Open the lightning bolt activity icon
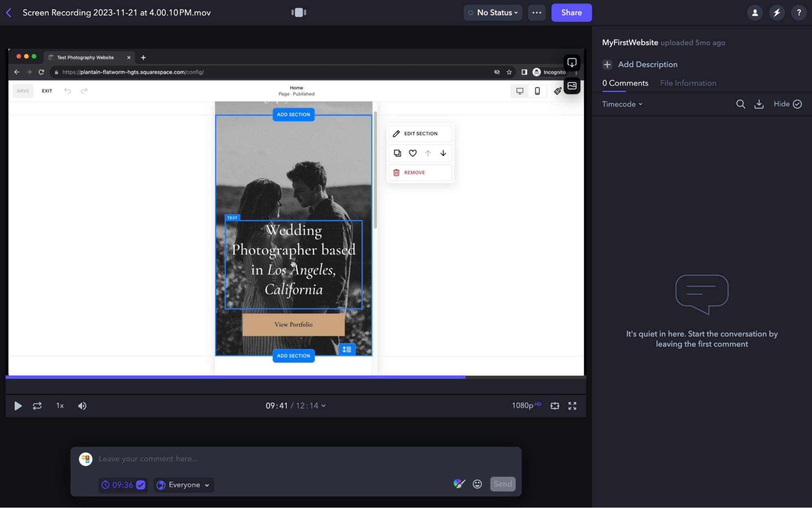Viewport: 812px width, 508px height. [777, 13]
